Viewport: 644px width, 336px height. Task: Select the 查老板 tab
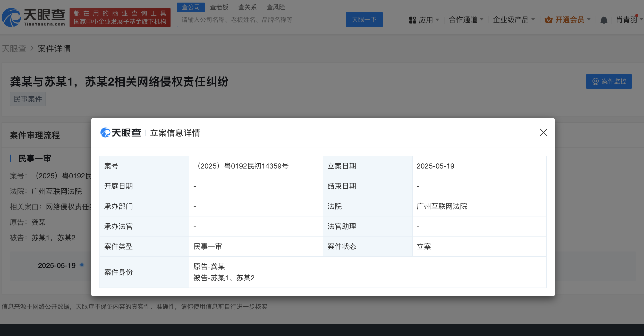click(x=219, y=7)
